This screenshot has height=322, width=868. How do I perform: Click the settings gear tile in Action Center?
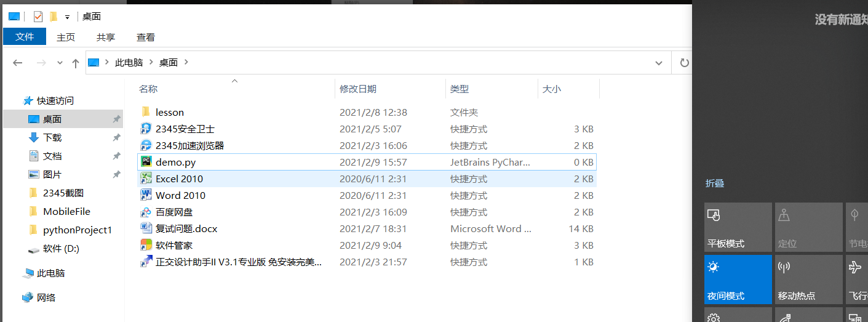738,315
